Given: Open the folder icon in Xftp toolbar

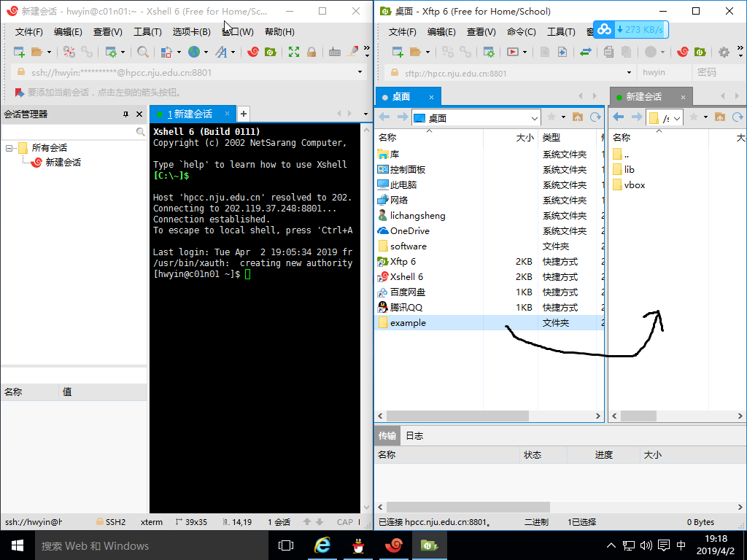Looking at the screenshot, I should (x=415, y=52).
